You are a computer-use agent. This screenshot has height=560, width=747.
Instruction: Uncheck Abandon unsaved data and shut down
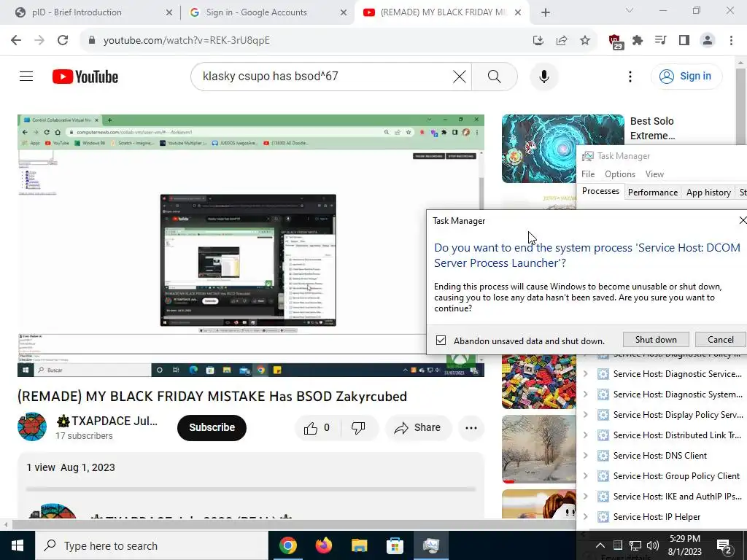(x=441, y=341)
